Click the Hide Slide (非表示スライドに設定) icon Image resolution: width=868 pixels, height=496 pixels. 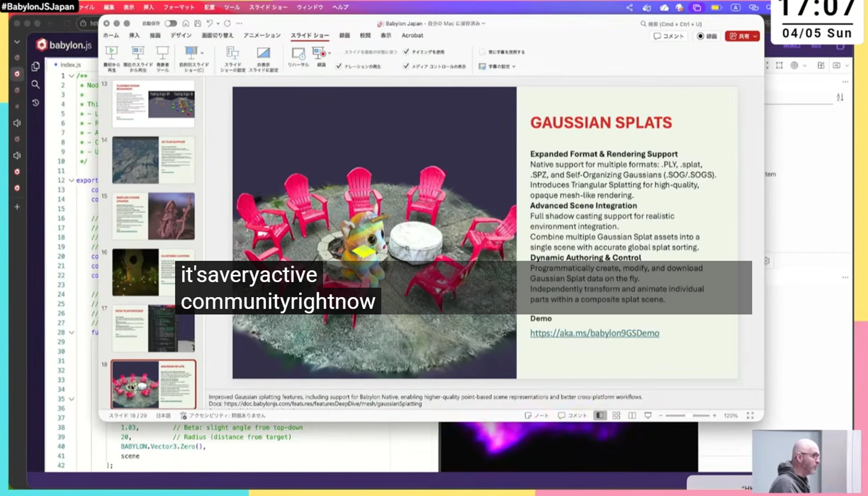coord(263,53)
